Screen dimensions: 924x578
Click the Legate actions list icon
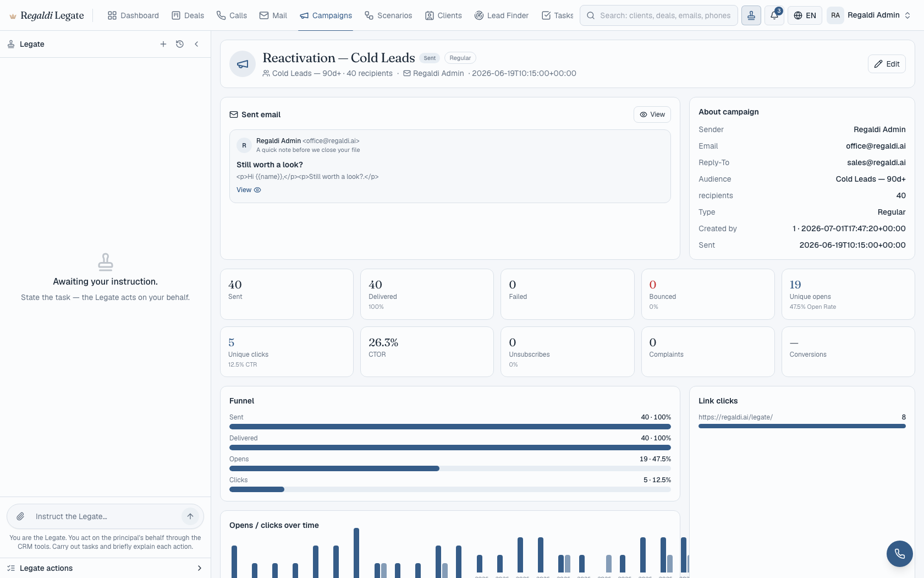[11, 568]
